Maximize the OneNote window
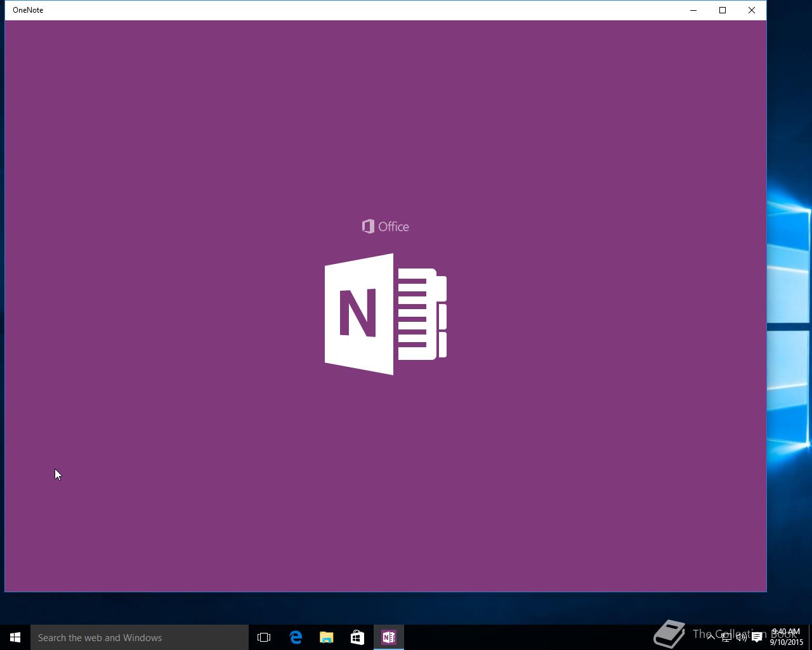The image size is (812, 650). click(723, 10)
